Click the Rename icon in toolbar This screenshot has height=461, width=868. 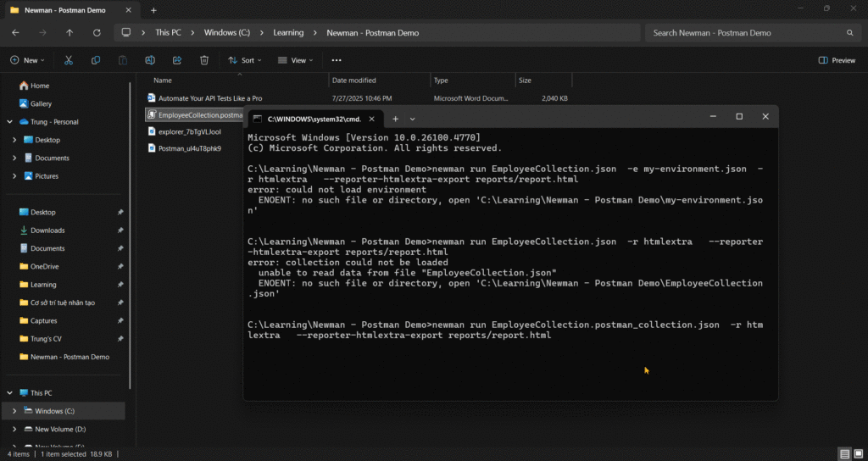click(150, 60)
